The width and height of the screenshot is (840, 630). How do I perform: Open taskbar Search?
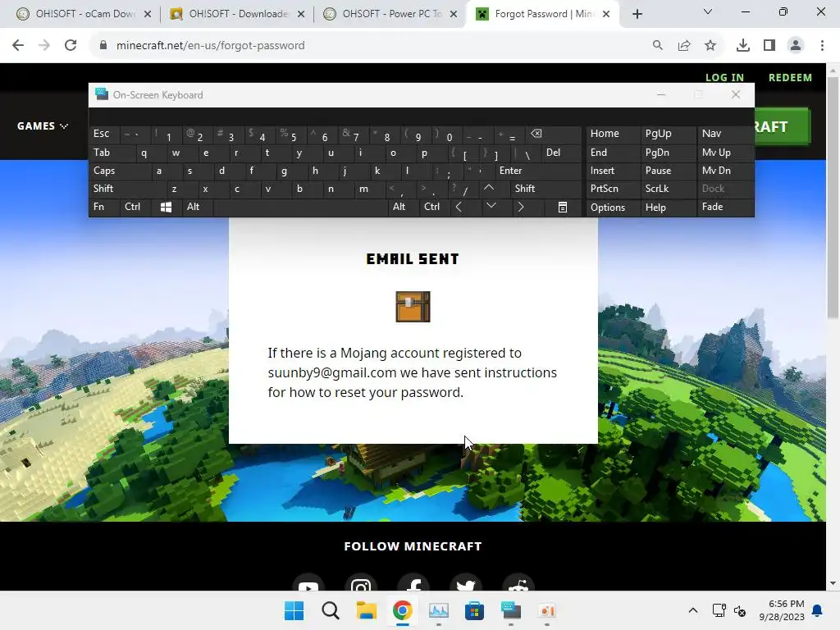click(331, 610)
